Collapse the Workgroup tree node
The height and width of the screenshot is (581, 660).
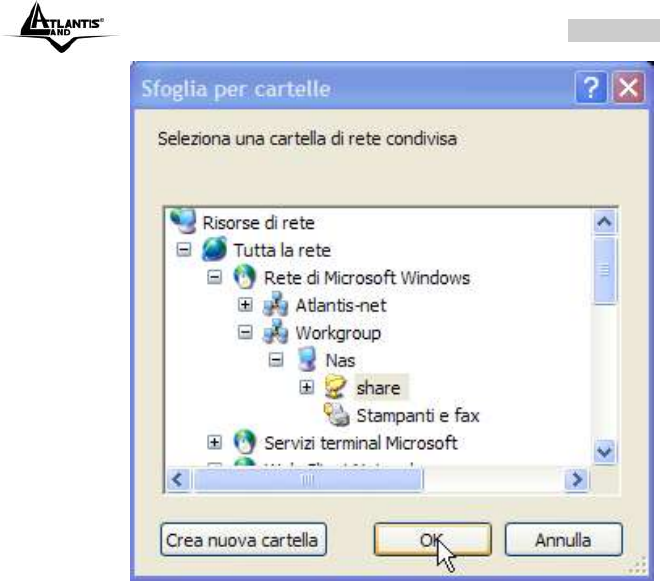click(x=245, y=332)
